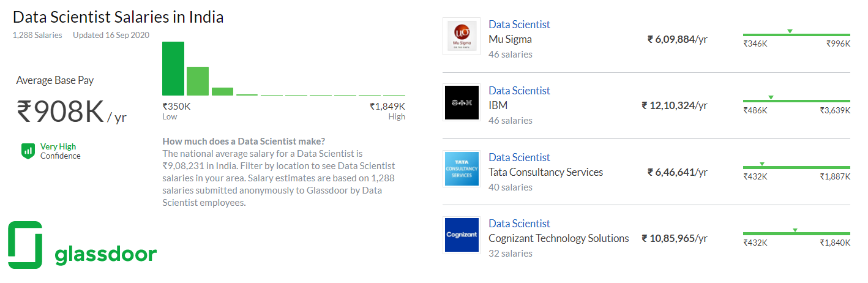Screen dimensions: 868x283
Task: Click the Glassdoor logo icon
Action: [x=25, y=245]
